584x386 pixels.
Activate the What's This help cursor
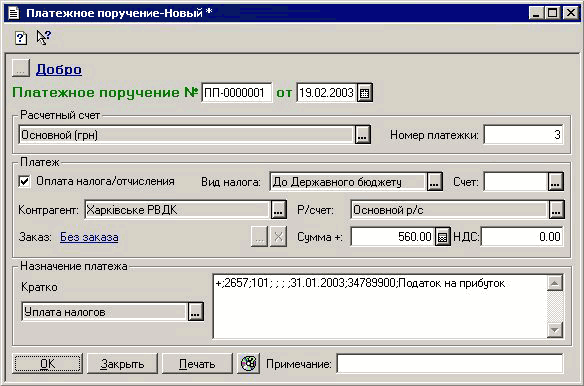point(44,37)
